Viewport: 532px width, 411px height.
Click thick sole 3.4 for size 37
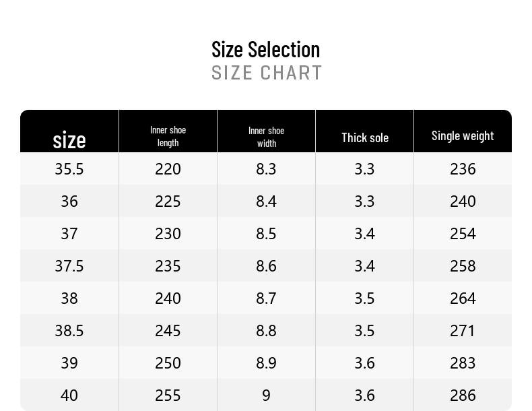point(365,234)
